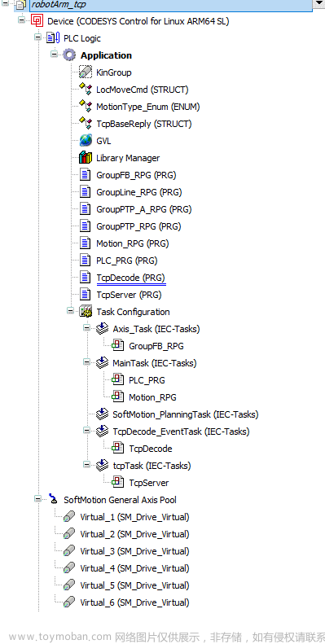325x644 pixels.
Task: Click the Axis_Task task icon
Action: click(x=102, y=329)
